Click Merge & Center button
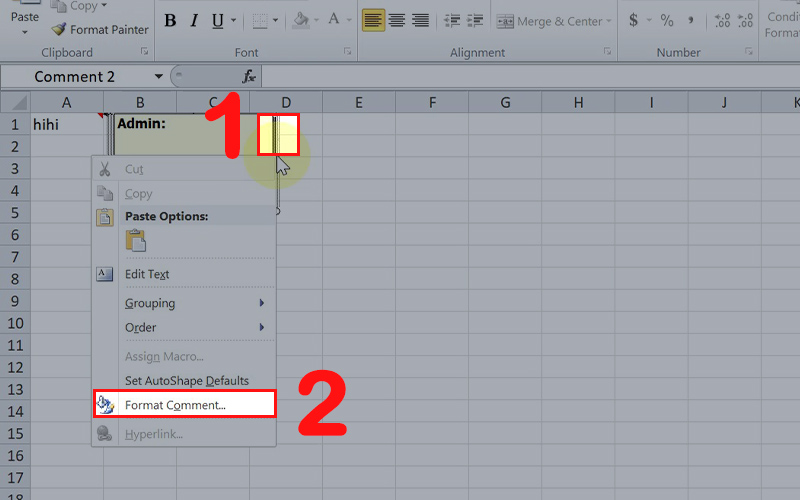 click(x=549, y=21)
